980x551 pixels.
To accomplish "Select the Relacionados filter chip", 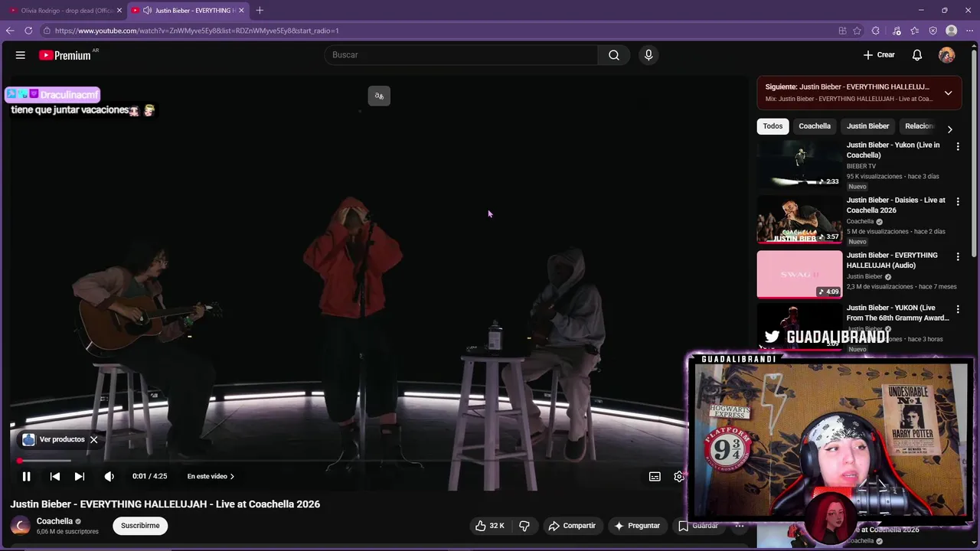I will tap(919, 126).
